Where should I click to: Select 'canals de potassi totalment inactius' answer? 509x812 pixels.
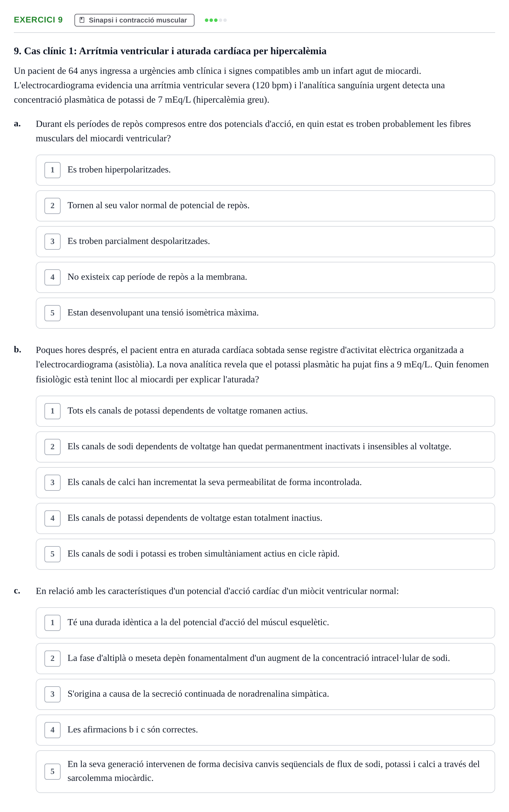pos(265,518)
